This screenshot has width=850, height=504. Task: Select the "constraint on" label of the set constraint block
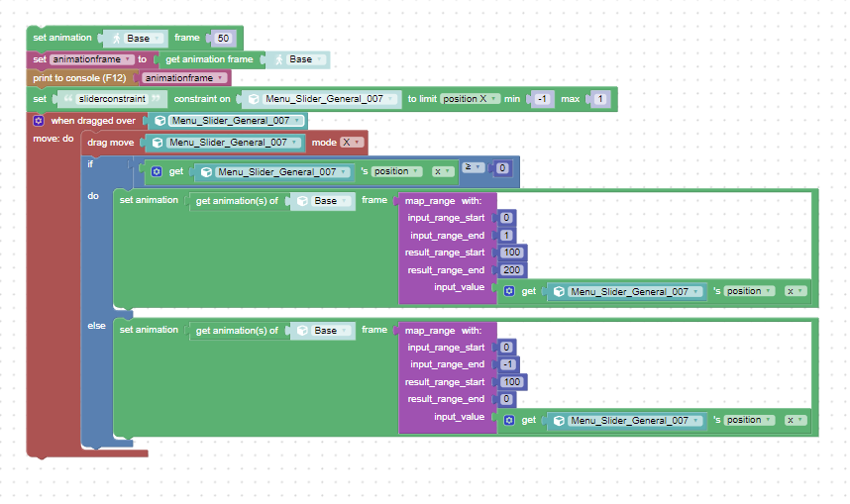point(202,99)
